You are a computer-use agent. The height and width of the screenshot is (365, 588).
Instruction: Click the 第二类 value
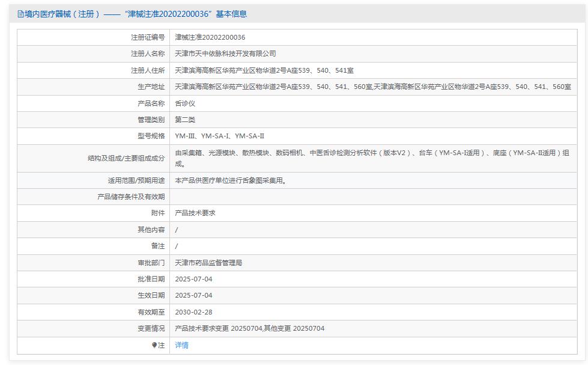185,120
